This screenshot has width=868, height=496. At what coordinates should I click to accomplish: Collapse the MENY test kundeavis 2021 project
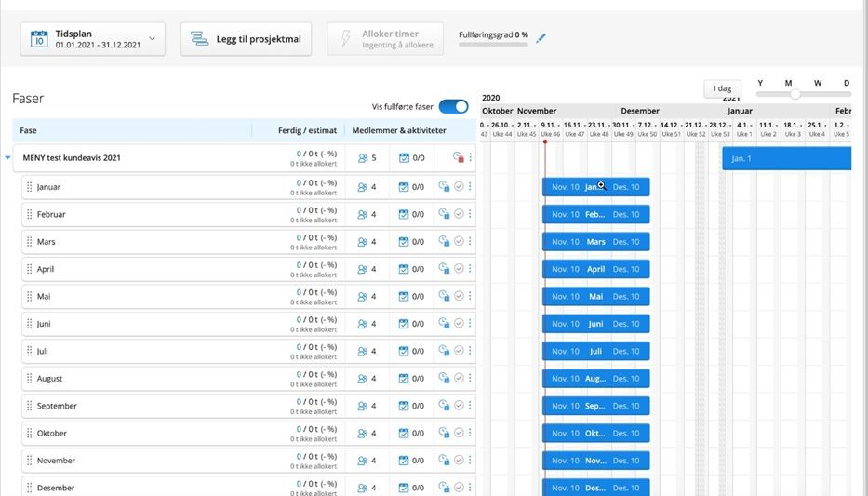(x=7, y=158)
